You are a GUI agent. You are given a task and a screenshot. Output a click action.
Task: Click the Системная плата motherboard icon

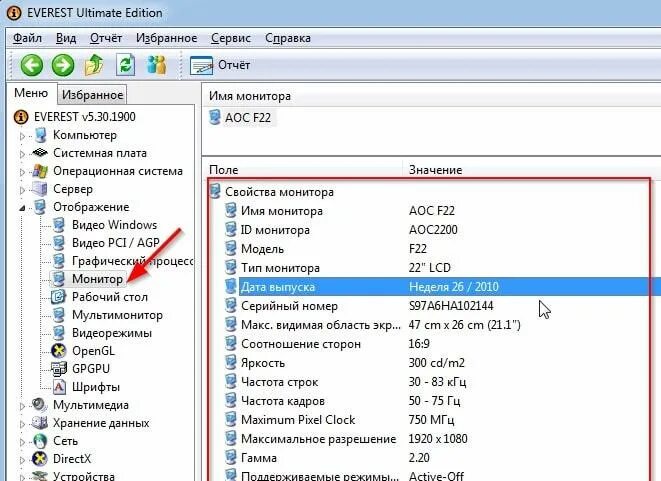point(40,153)
